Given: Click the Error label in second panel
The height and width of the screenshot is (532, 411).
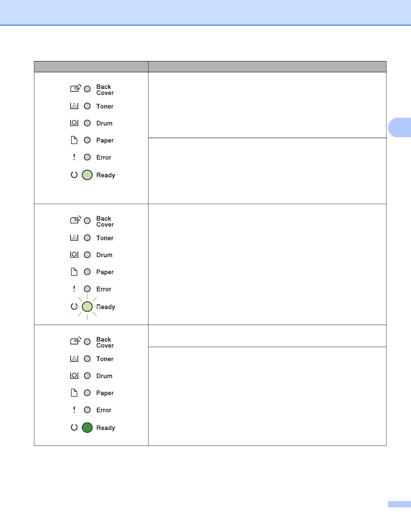Looking at the screenshot, I should [x=104, y=289].
